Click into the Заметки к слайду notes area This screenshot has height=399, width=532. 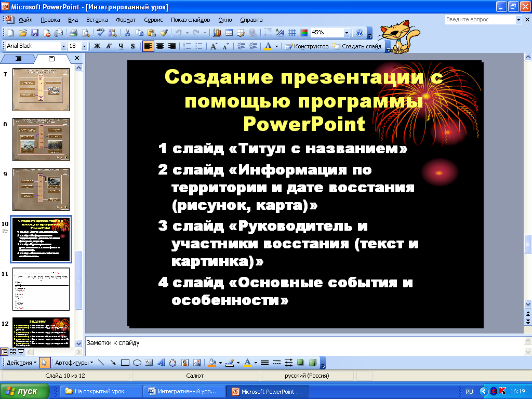click(304, 345)
